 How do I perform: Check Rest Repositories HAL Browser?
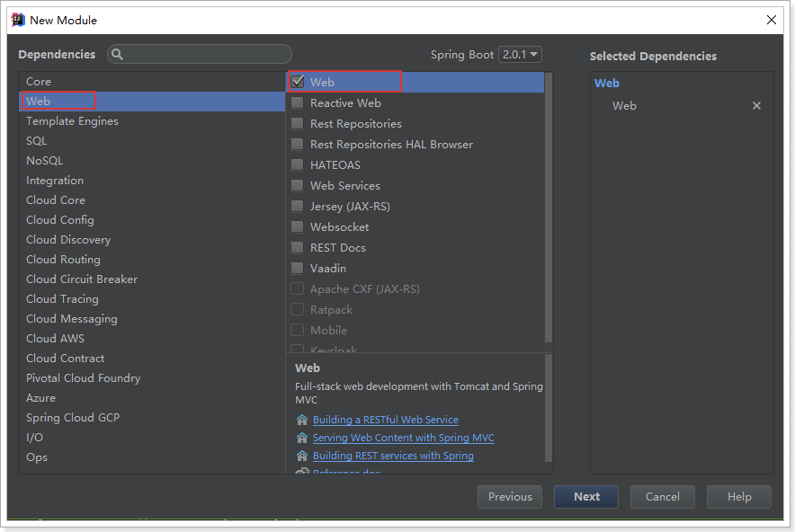pyautogui.click(x=297, y=144)
